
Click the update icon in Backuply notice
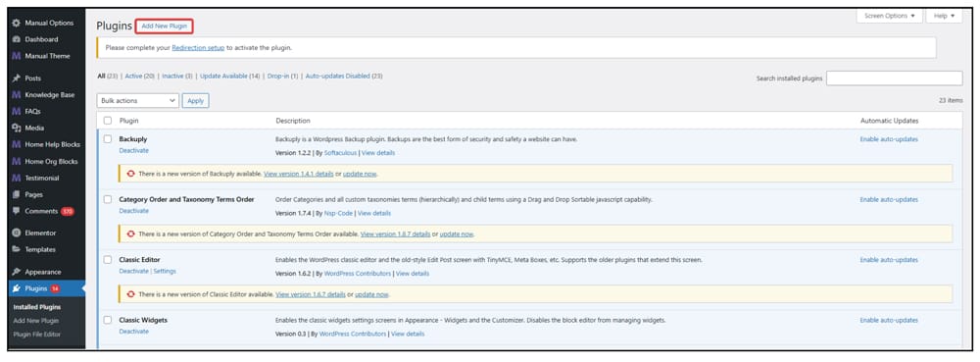point(130,174)
